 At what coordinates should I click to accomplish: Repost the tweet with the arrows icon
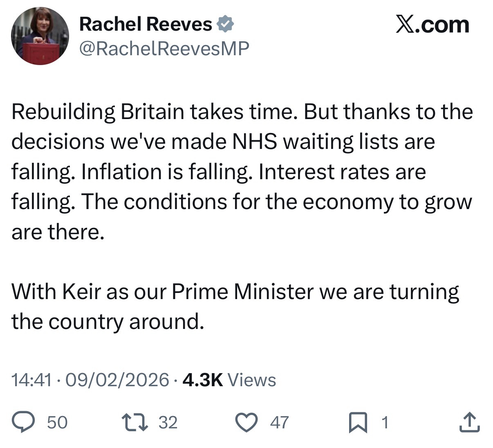coord(135,423)
